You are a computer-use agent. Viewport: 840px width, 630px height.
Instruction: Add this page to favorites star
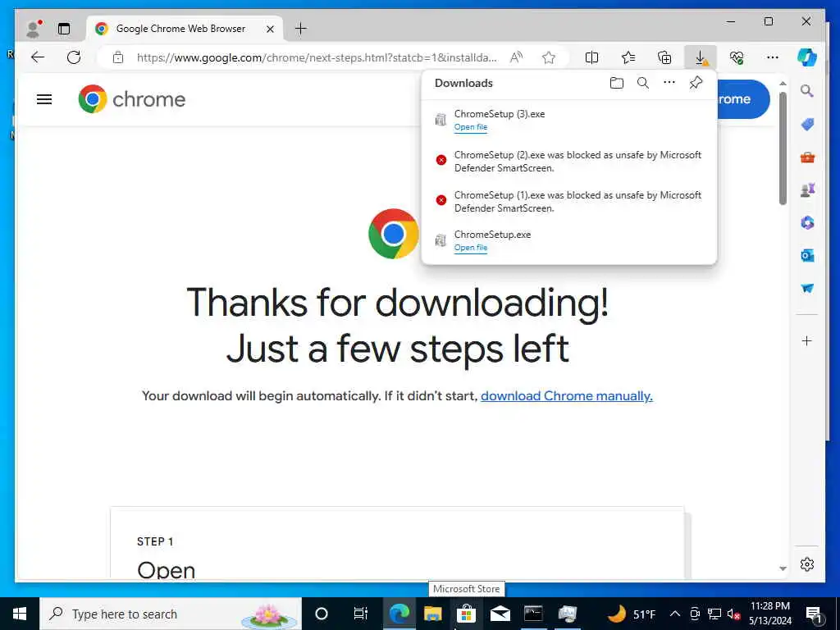(549, 57)
